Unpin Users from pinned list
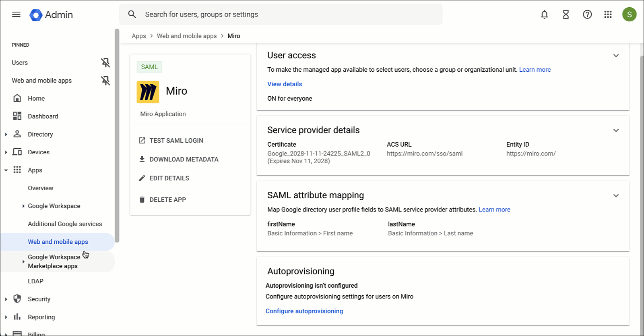644x336 pixels. pyautogui.click(x=105, y=62)
